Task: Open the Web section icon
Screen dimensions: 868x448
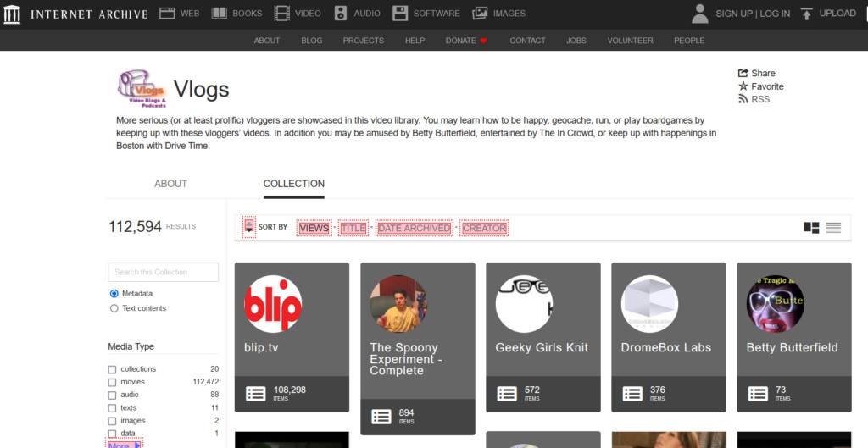Action: point(167,14)
